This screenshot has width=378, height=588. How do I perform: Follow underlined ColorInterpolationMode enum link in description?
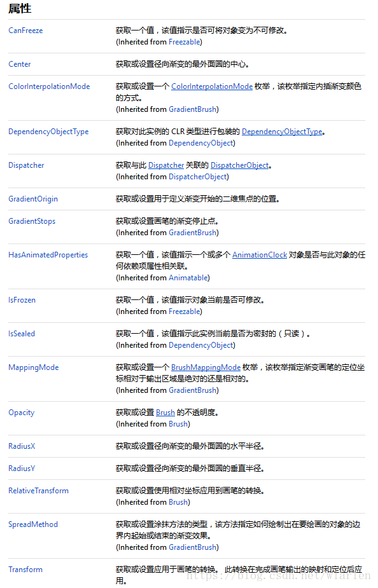pos(212,86)
